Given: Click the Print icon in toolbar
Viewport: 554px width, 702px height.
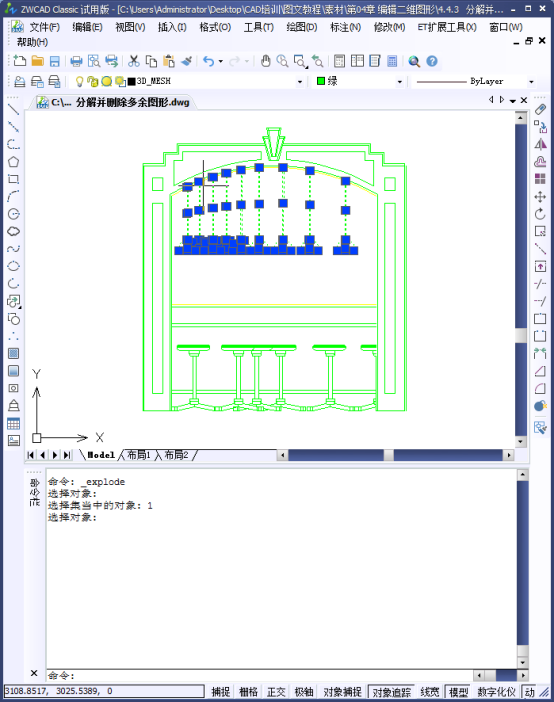Looking at the screenshot, I should tap(76, 61).
